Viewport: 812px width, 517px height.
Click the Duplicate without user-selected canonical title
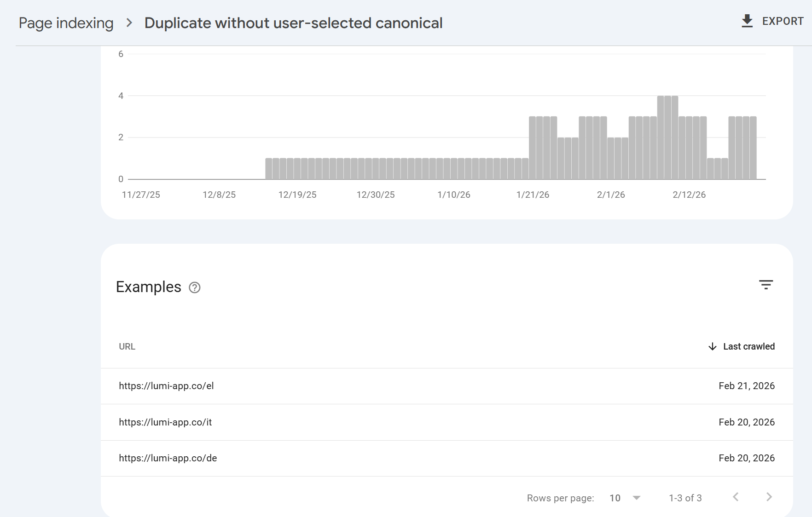pos(293,23)
